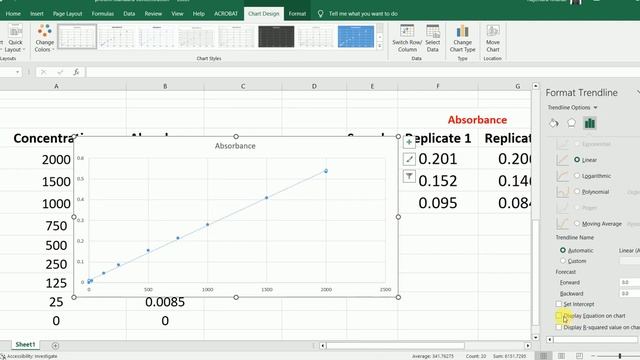Click Change Chart Type
This screenshot has width=640, height=360.
point(462,38)
